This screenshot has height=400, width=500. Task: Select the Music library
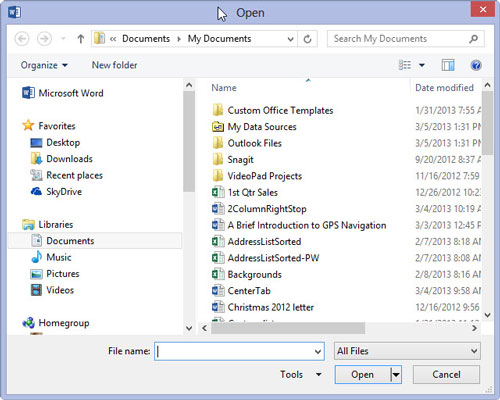[51, 257]
